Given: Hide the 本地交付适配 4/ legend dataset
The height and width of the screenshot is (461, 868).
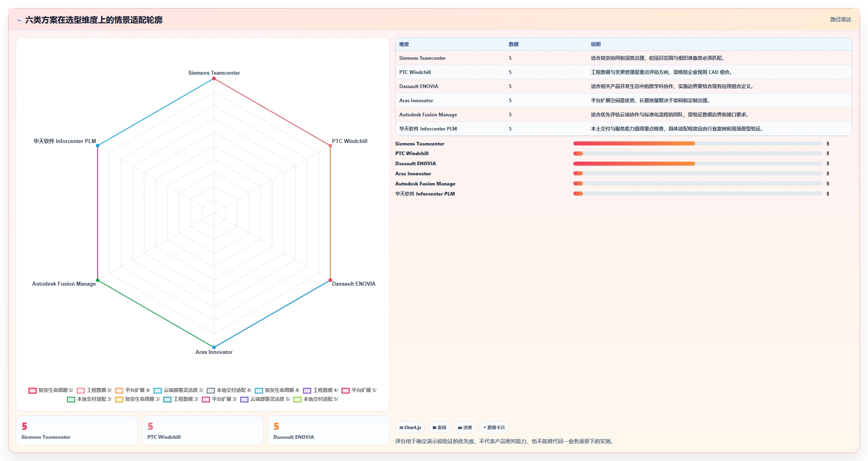Looking at the screenshot, I should tap(229, 390).
